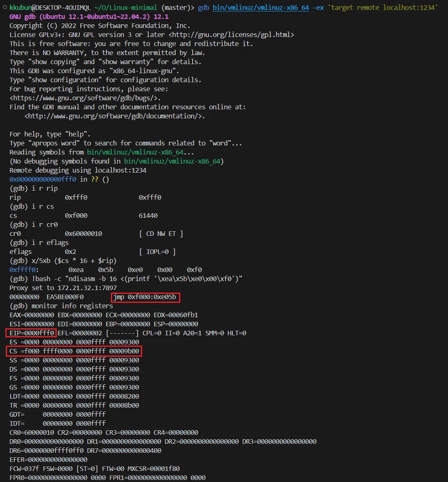This screenshot has height=482, width=448.
Task: Open the GDB documentation URL
Action: 113,116
